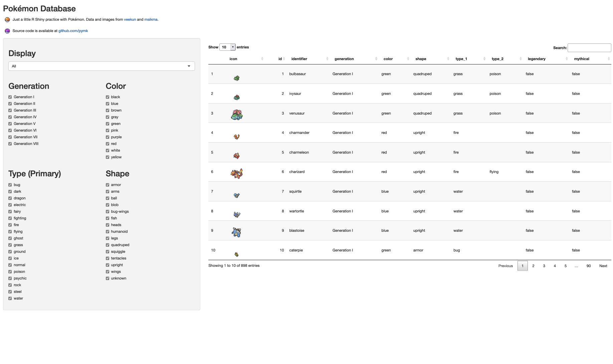This screenshot has width=613, height=364.
Task: Open the Show entries dropdown
Action: coord(227,47)
